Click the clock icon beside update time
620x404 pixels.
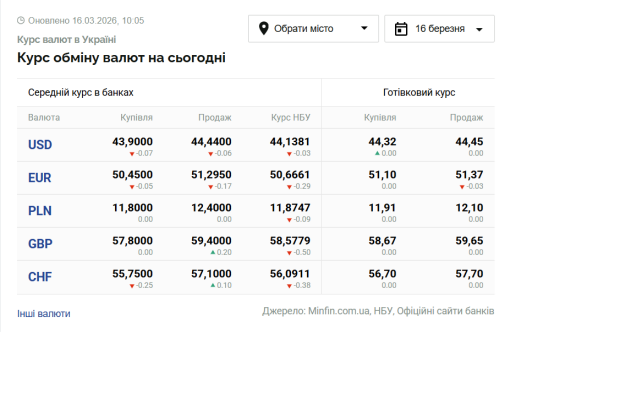[x=21, y=20]
